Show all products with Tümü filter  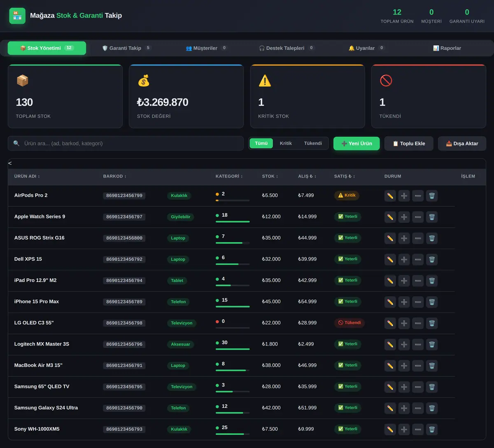coord(261,143)
